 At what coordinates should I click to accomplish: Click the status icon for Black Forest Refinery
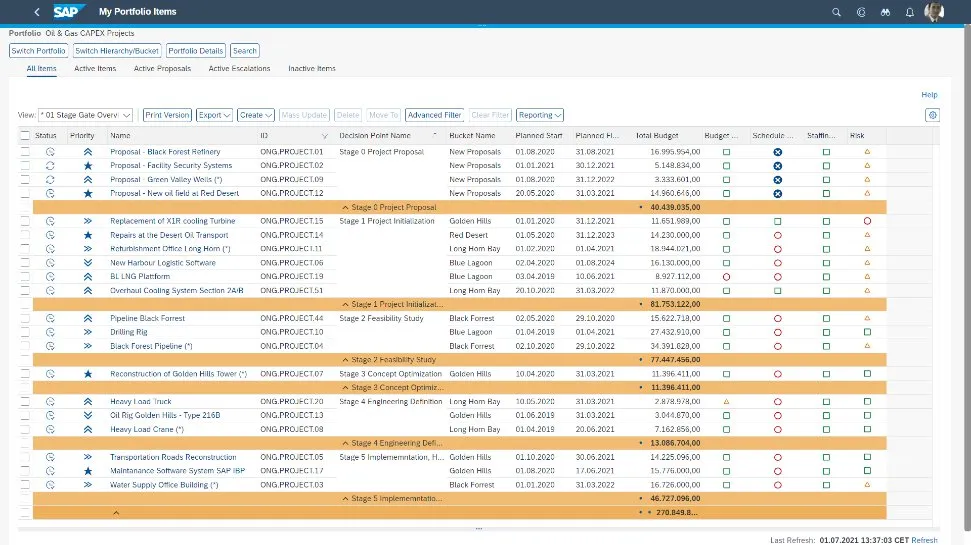tap(50, 151)
